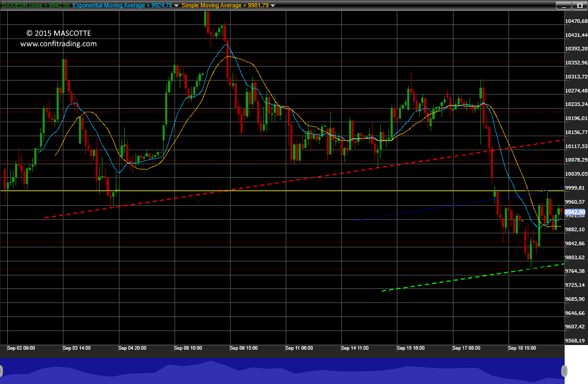
Task: Open the Simple Moving Average dropdown arrow
Action: pos(273,6)
